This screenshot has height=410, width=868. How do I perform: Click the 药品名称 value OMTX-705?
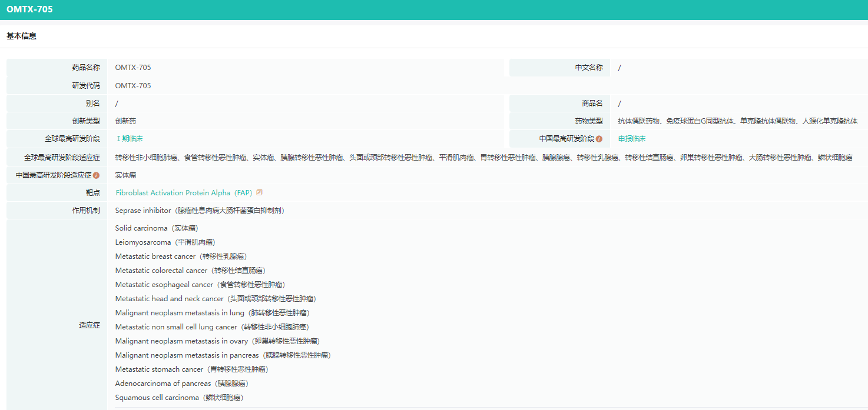133,68
